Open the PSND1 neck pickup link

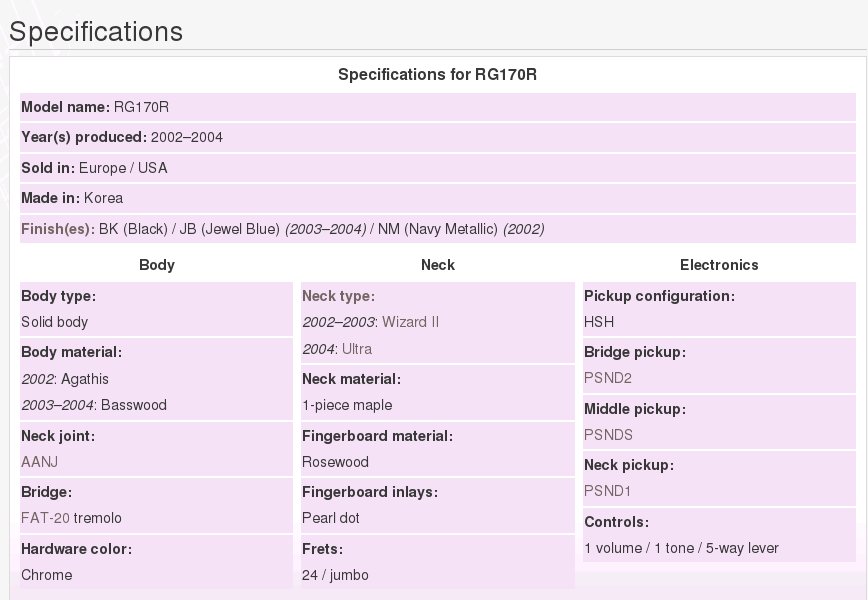pyautogui.click(x=608, y=491)
